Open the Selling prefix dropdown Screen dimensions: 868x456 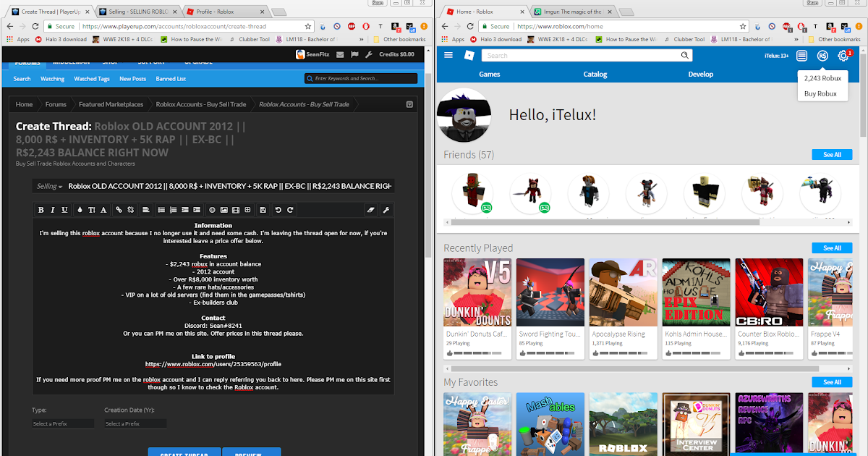pyautogui.click(x=49, y=186)
